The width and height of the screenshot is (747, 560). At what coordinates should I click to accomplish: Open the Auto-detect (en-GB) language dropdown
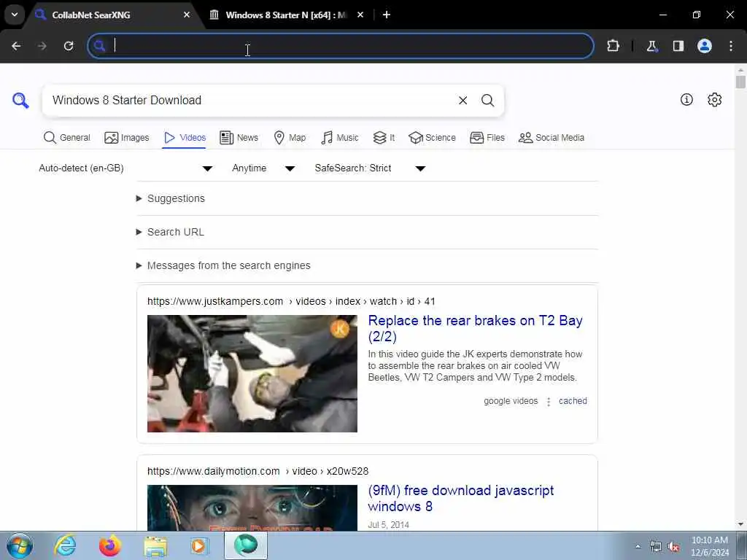(125, 168)
